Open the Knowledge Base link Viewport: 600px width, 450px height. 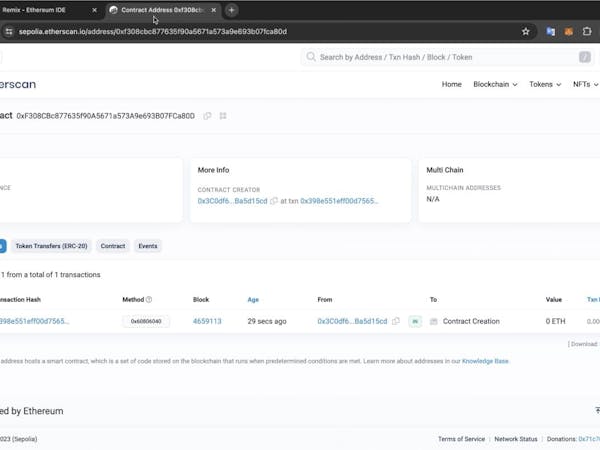point(485,361)
